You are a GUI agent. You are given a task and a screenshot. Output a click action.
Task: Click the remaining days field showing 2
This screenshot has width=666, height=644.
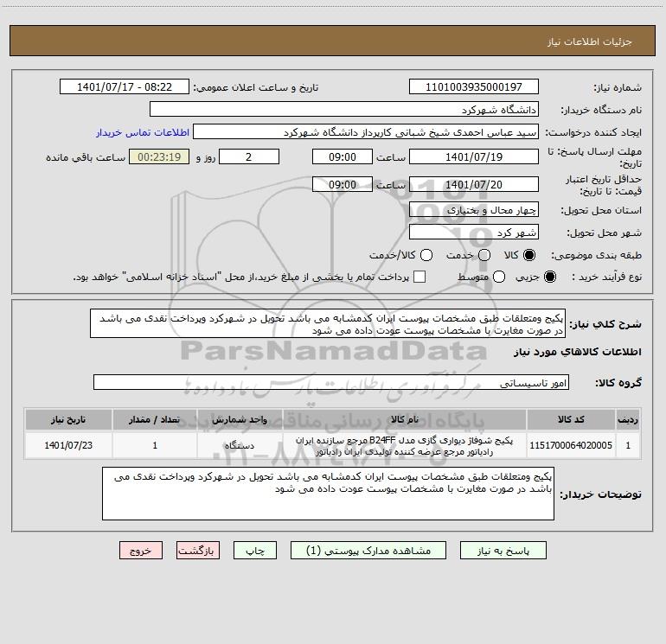coord(249,156)
